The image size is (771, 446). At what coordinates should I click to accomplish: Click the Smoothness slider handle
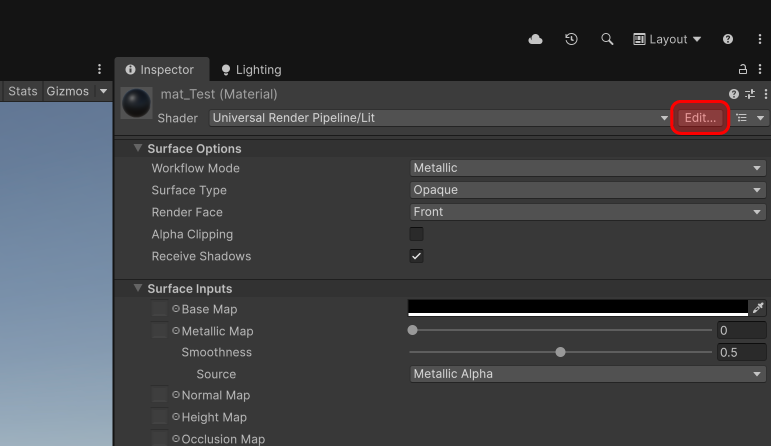(x=560, y=352)
